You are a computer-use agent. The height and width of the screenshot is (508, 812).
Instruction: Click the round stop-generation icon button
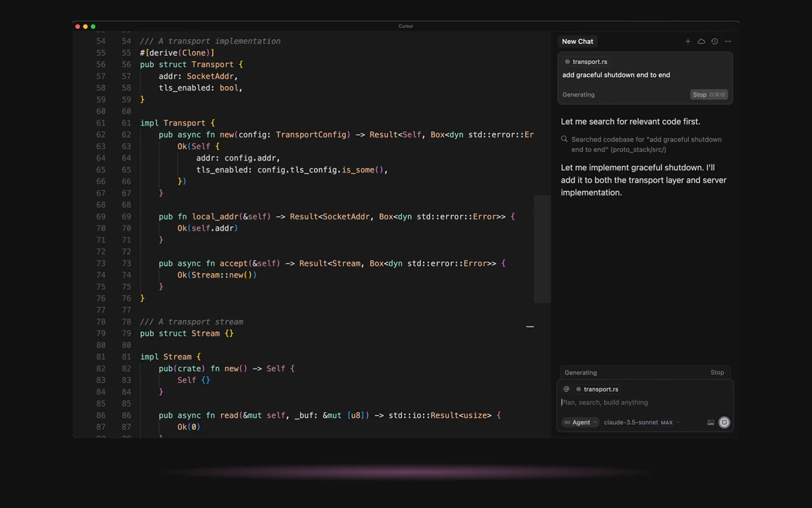pyautogui.click(x=724, y=422)
